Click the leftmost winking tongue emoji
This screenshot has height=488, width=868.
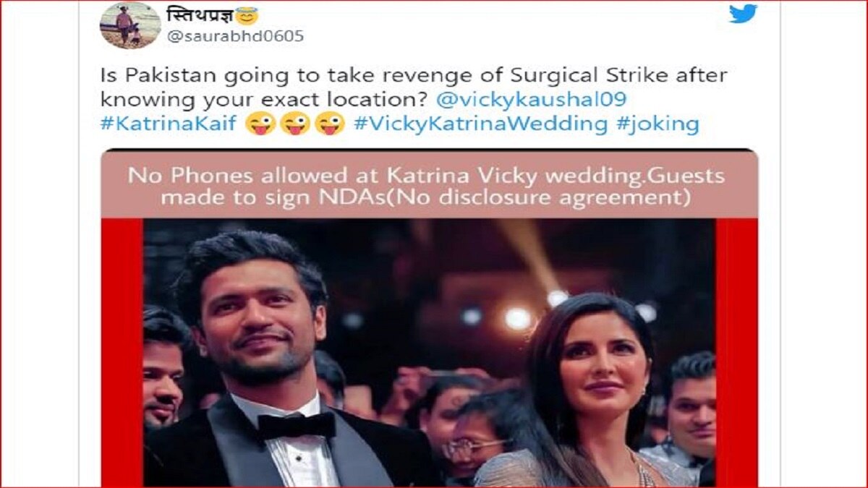point(260,124)
